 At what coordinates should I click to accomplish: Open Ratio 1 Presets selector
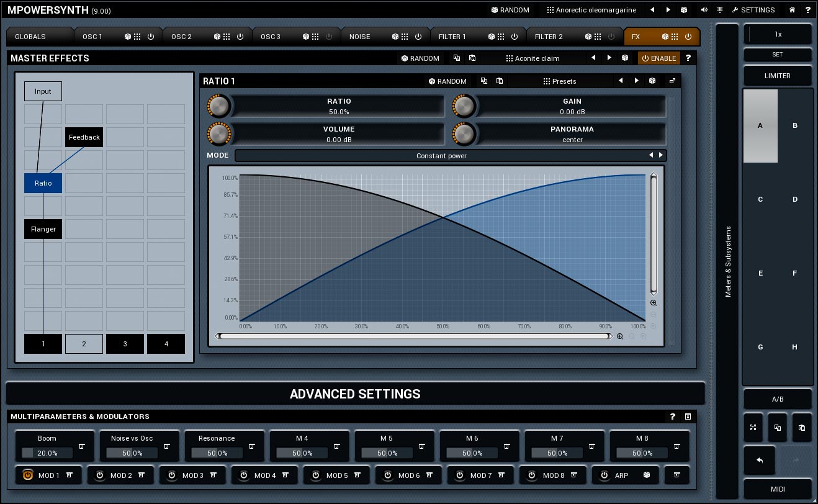tap(560, 81)
